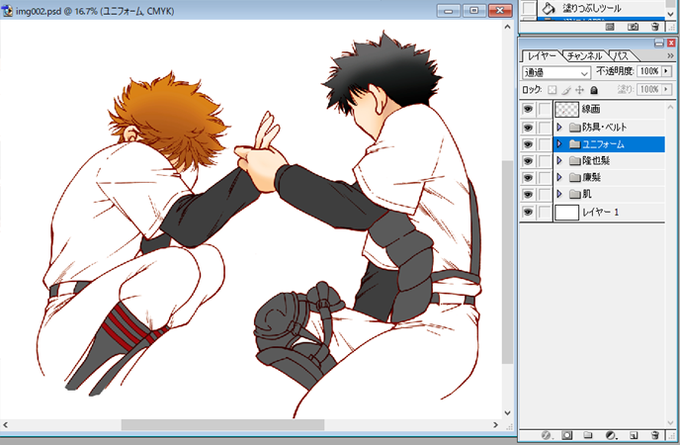Lock all with padlock icon
680x445 pixels.
click(x=594, y=90)
